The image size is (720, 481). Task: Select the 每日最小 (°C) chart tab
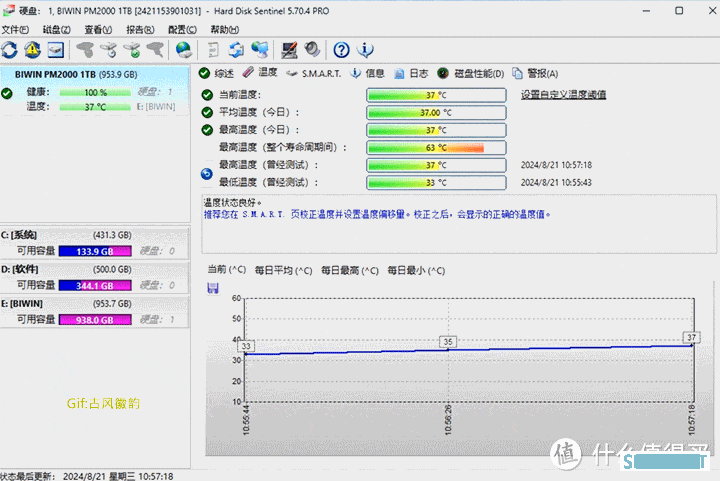pyautogui.click(x=416, y=270)
